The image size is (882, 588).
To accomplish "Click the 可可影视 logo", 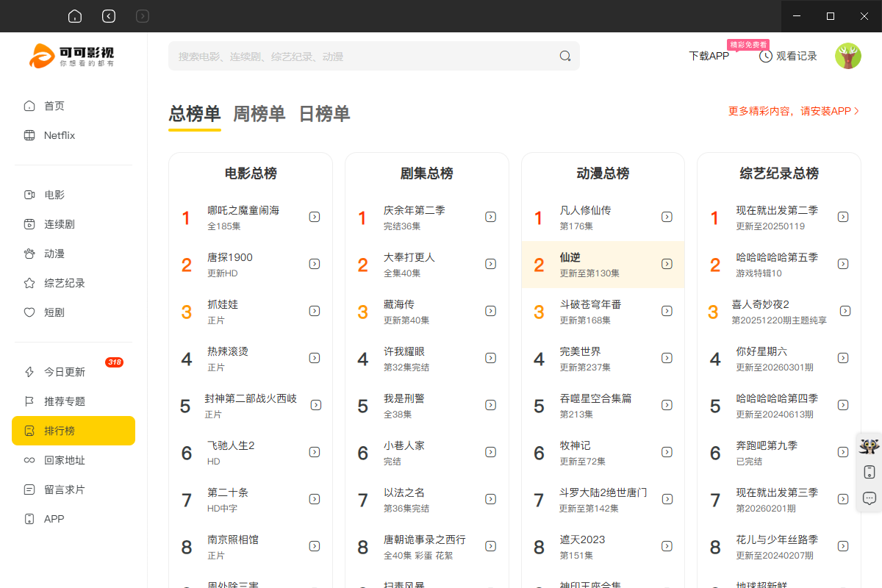I will [72, 56].
